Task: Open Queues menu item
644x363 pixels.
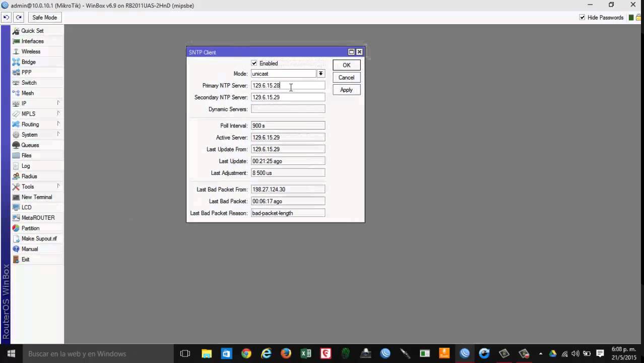Action: click(37, 145)
